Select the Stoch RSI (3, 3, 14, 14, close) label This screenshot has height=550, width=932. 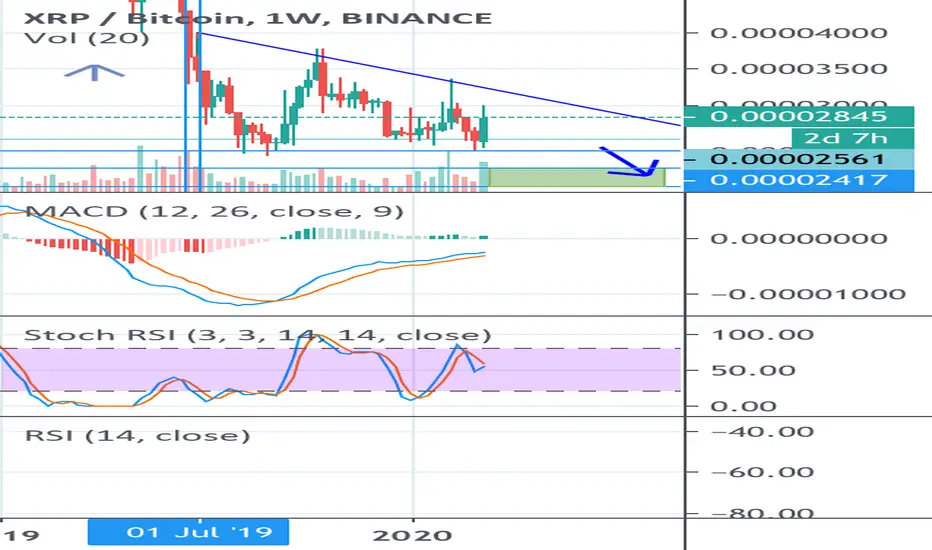coord(258,335)
